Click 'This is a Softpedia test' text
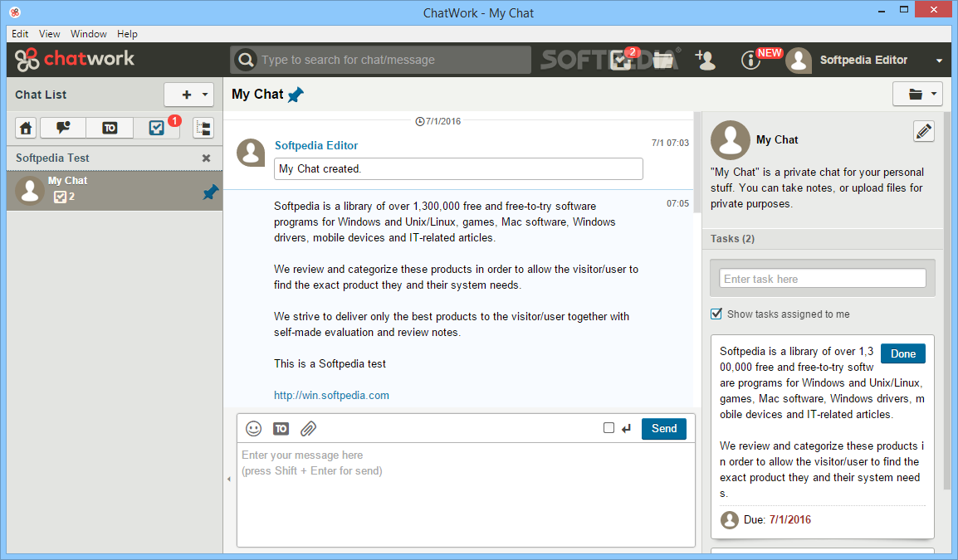 pyautogui.click(x=330, y=364)
